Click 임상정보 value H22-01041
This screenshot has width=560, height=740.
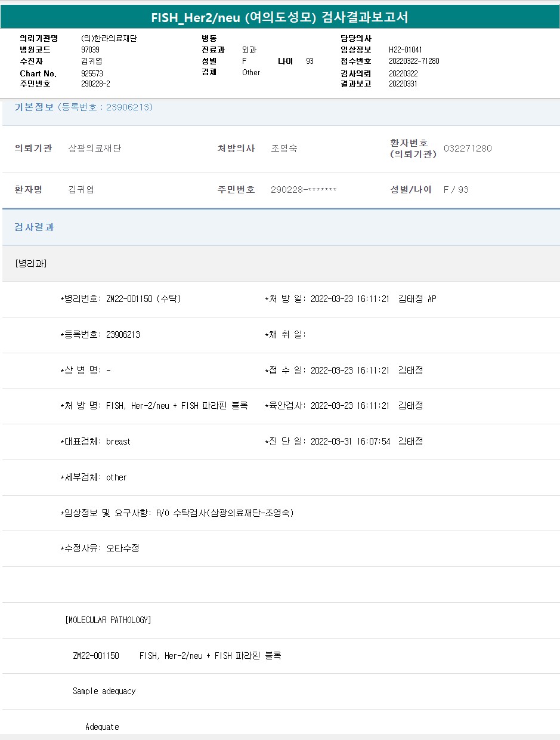point(405,50)
